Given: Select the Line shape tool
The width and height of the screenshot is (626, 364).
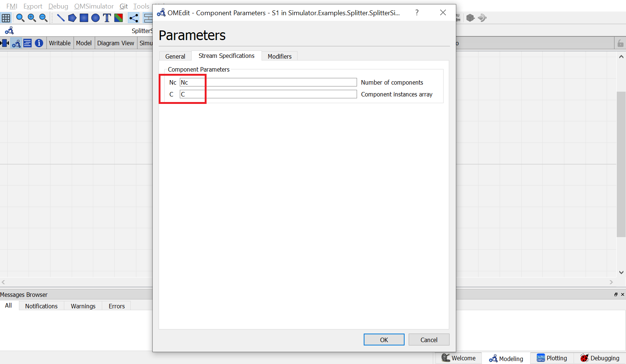Looking at the screenshot, I should tap(61, 18).
